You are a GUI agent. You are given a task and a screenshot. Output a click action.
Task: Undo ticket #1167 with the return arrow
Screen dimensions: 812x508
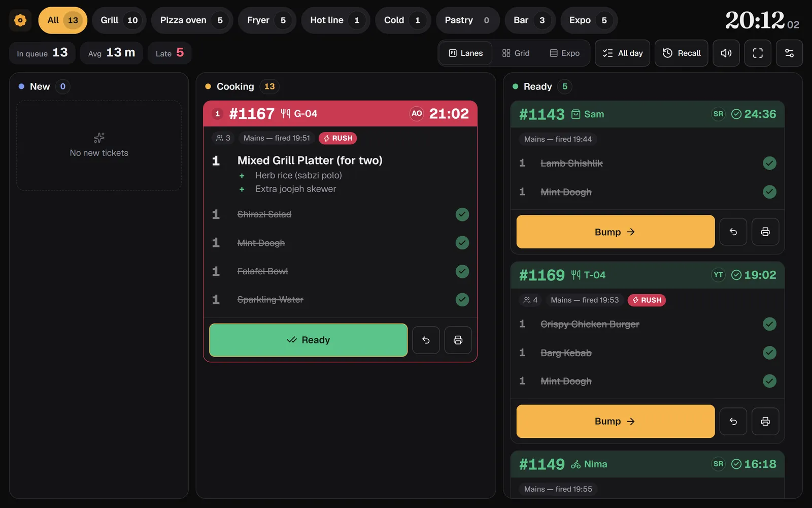pyautogui.click(x=426, y=340)
